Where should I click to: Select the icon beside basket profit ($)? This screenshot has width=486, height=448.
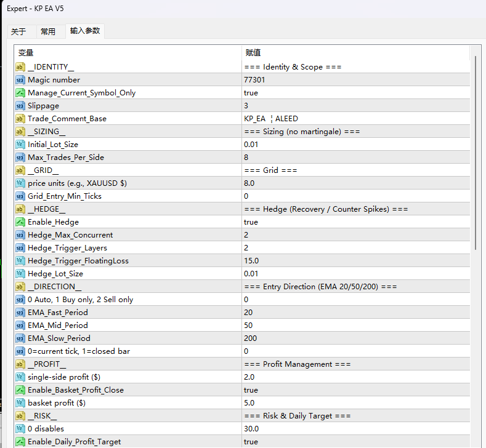tap(20, 403)
